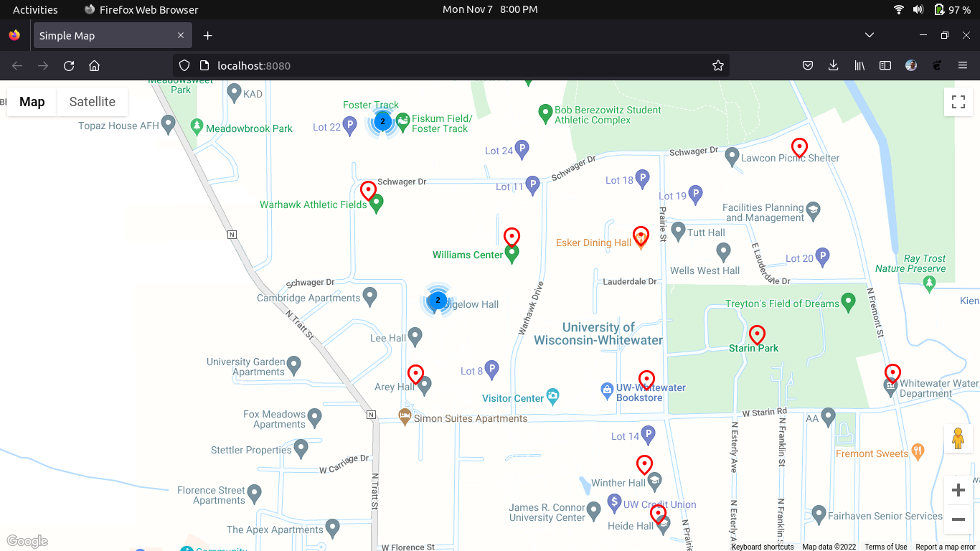Click the Meadowbrook Park tree icon
Image resolution: width=980 pixels, height=551 pixels.
(197, 127)
